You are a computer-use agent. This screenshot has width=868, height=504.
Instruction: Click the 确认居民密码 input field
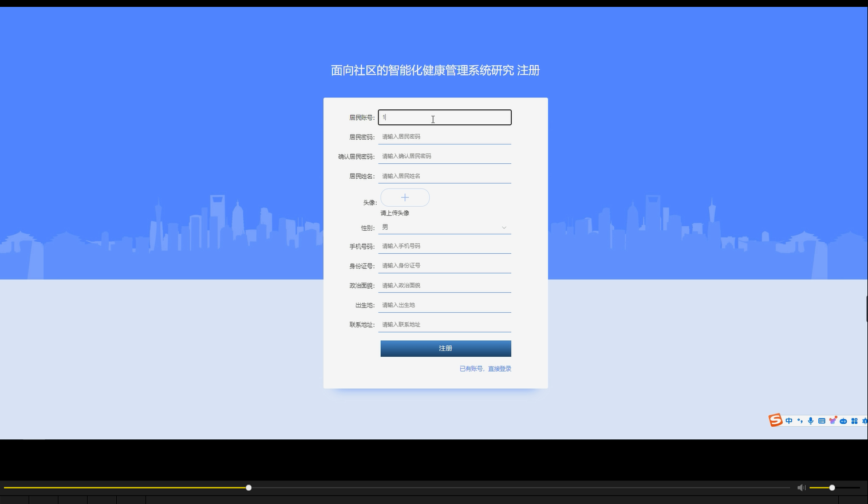(444, 156)
